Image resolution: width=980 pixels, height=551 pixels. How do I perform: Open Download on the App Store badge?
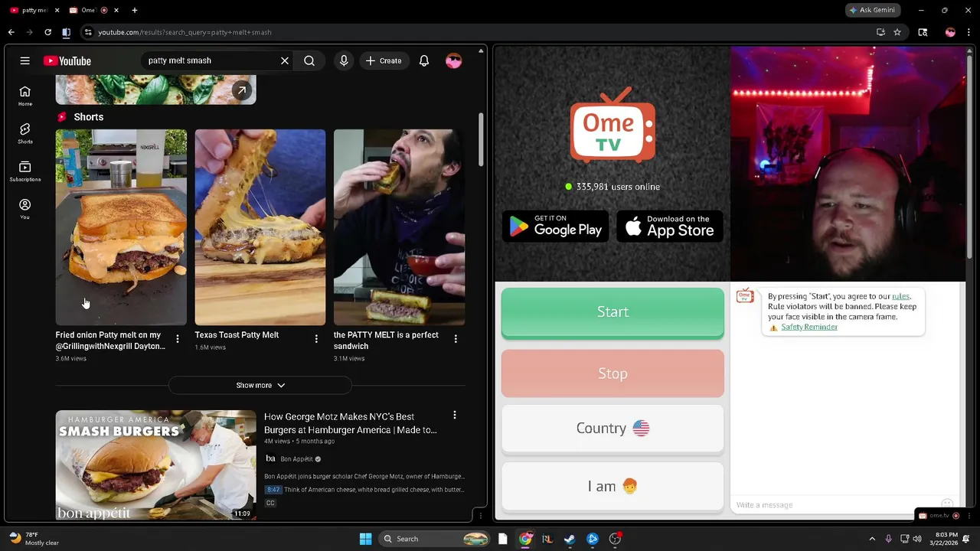(x=670, y=227)
